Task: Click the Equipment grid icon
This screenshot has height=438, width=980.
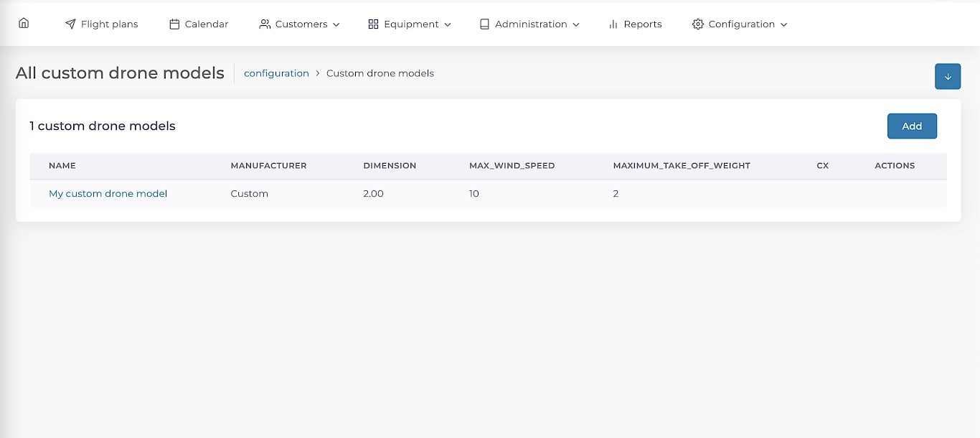Action: click(x=373, y=24)
